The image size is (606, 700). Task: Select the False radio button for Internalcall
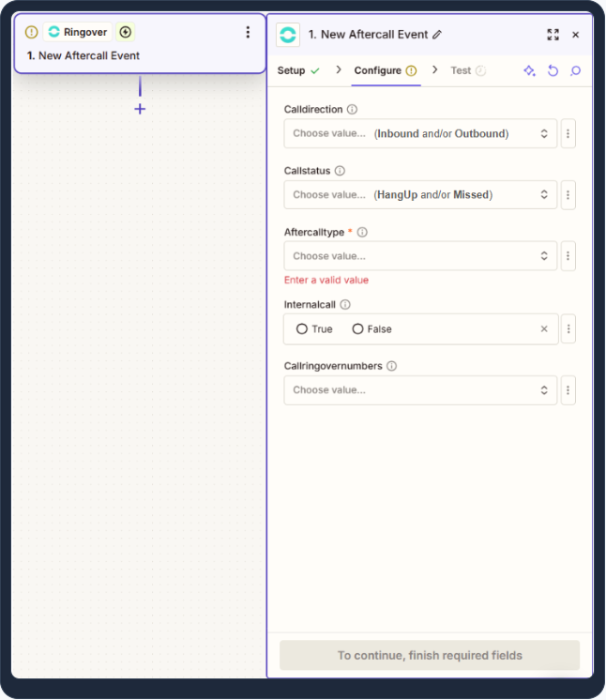pos(357,329)
